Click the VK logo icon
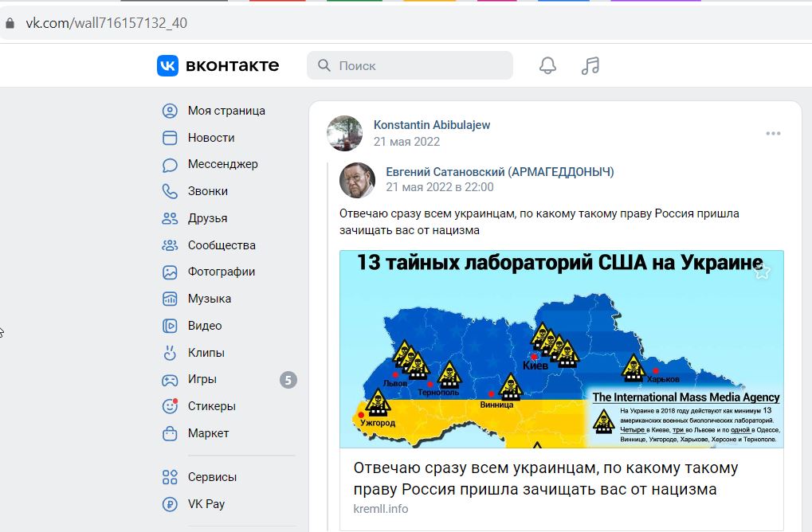Image resolution: width=812 pixels, height=532 pixels. [x=167, y=66]
